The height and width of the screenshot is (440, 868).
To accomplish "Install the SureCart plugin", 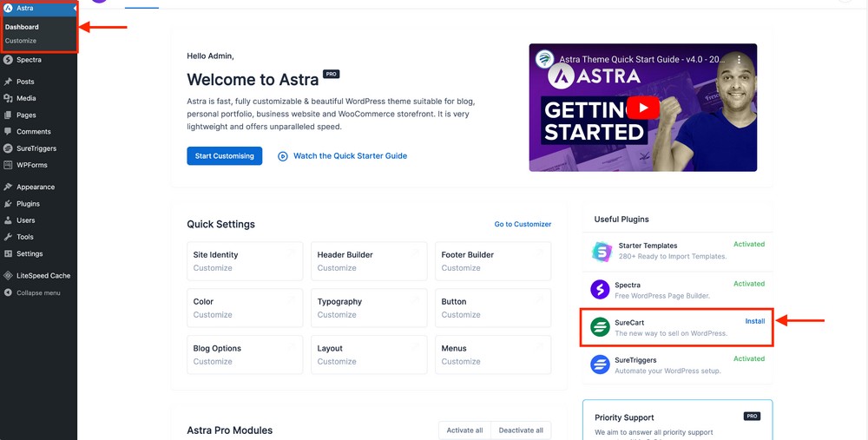I will pos(755,321).
